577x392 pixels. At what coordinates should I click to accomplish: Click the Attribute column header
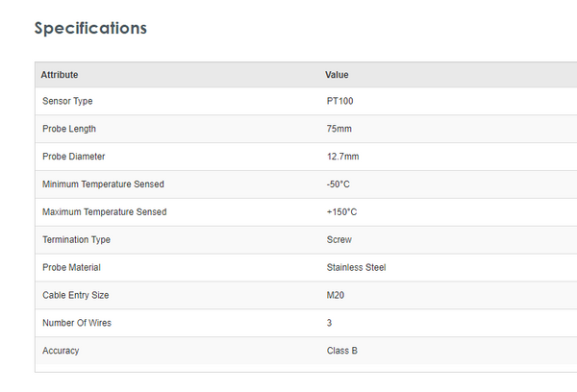coord(60,75)
